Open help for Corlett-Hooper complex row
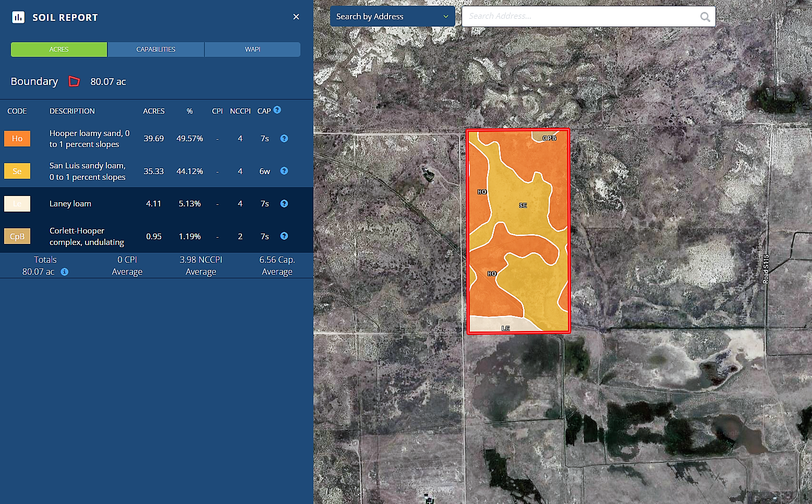 pos(284,236)
